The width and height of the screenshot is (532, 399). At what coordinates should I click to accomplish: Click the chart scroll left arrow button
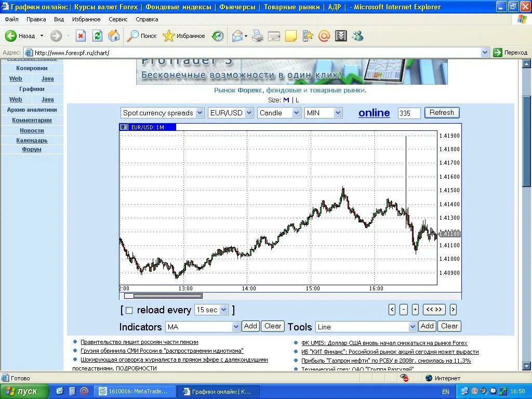392,310
